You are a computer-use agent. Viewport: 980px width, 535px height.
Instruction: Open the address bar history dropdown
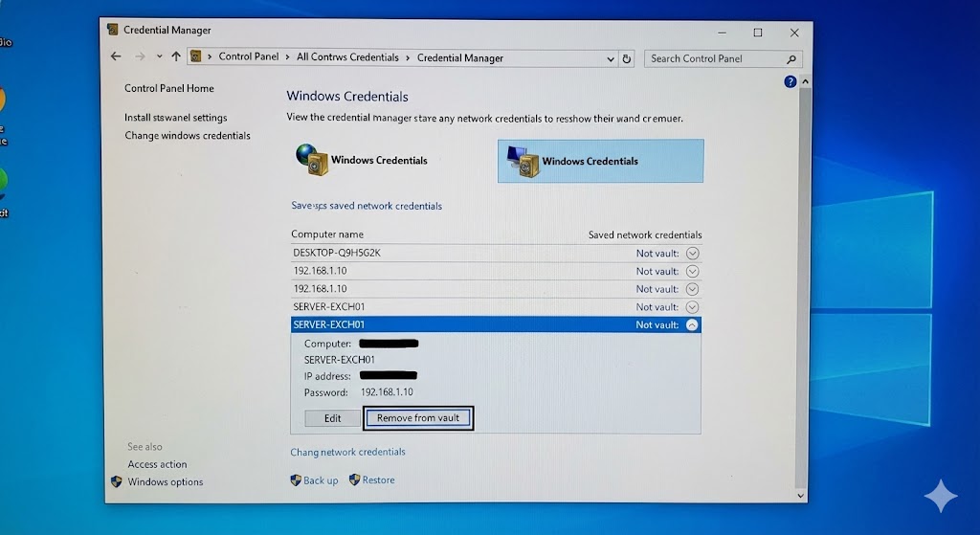tap(610, 58)
